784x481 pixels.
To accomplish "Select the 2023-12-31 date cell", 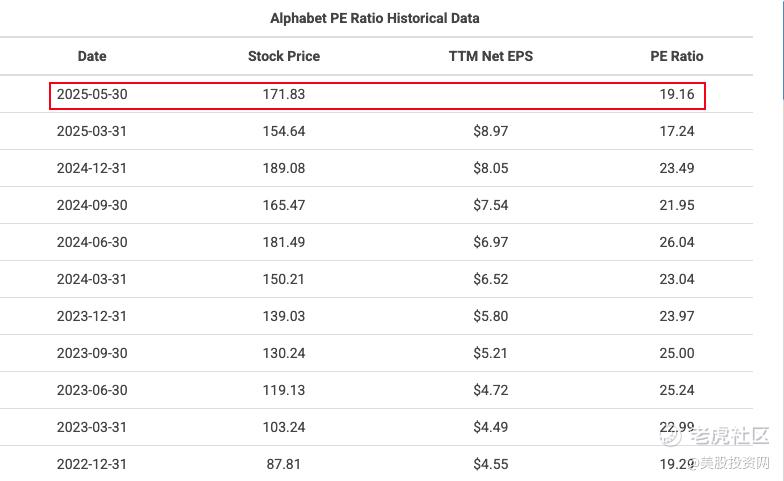I will tap(92, 316).
